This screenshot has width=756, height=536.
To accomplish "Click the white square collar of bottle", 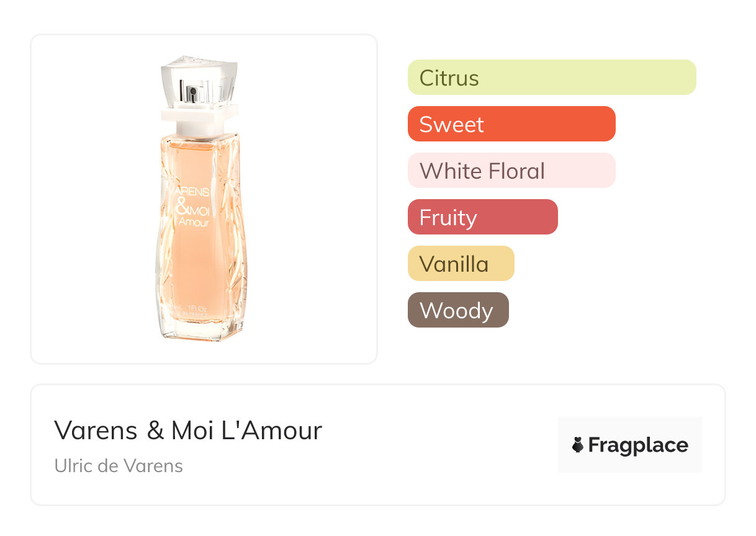I will [x=199, y=114].
